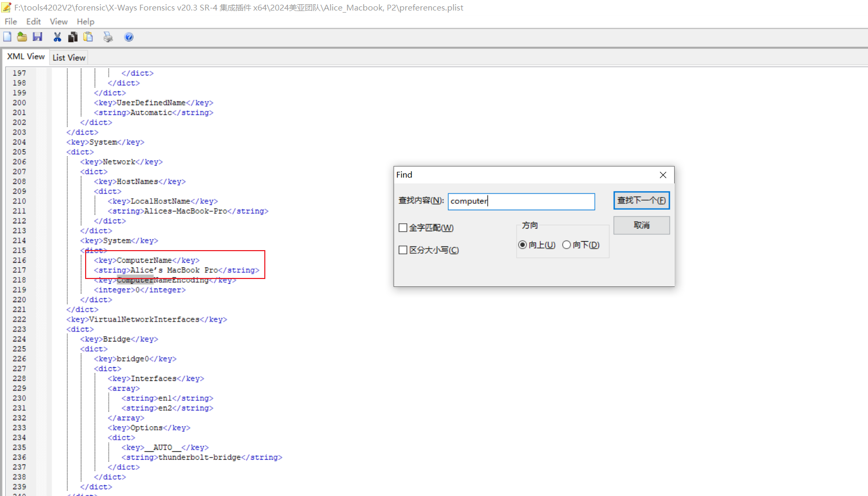
Task: Click the Alice's MacBook Pro string line
Action: (177, 270)
